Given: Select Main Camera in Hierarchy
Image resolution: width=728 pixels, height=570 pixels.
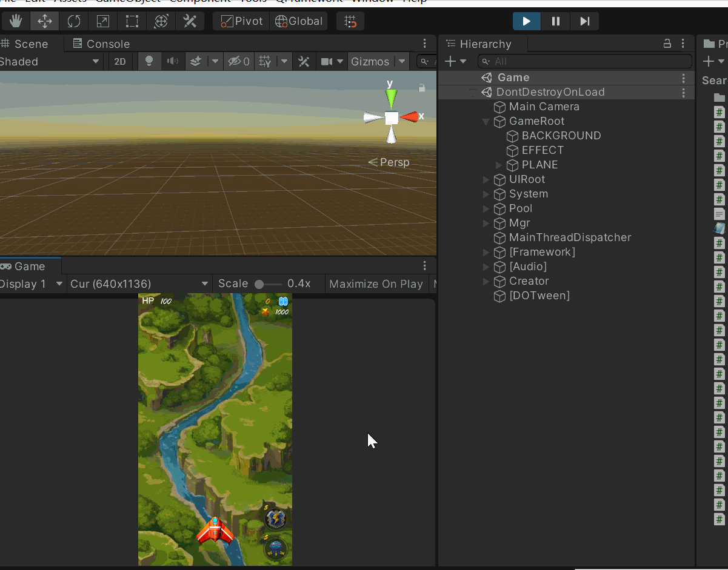Looking at the screenshot, I should pyautogui.click(x=544, y=107).
